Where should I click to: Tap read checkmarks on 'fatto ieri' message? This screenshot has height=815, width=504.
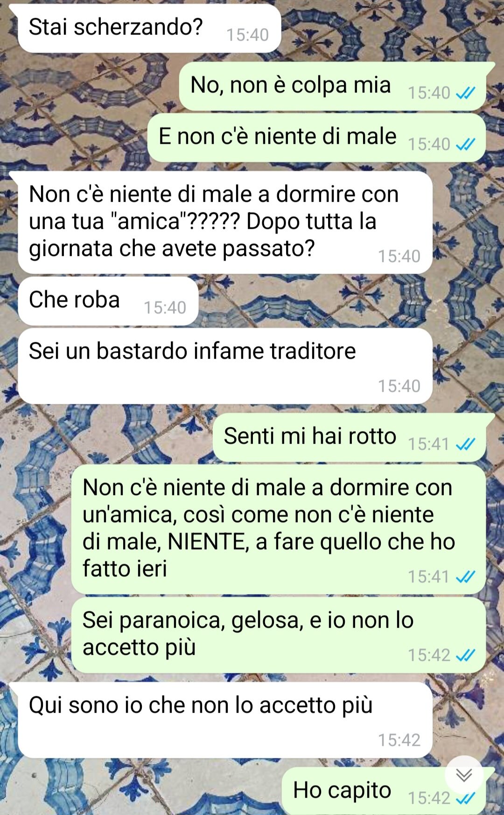click(465, 577)
